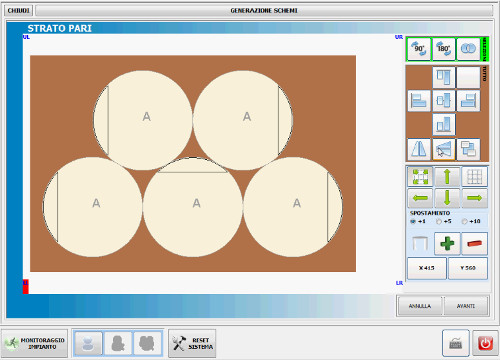Align selected items to the left
The height and width of the screenshot is (360, 500).
tap(419, 101)
